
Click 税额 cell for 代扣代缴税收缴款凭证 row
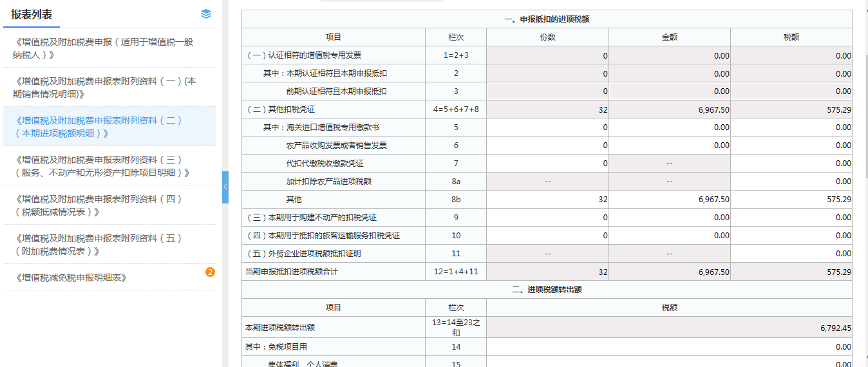pyautogui.click(x=791, y=164)
